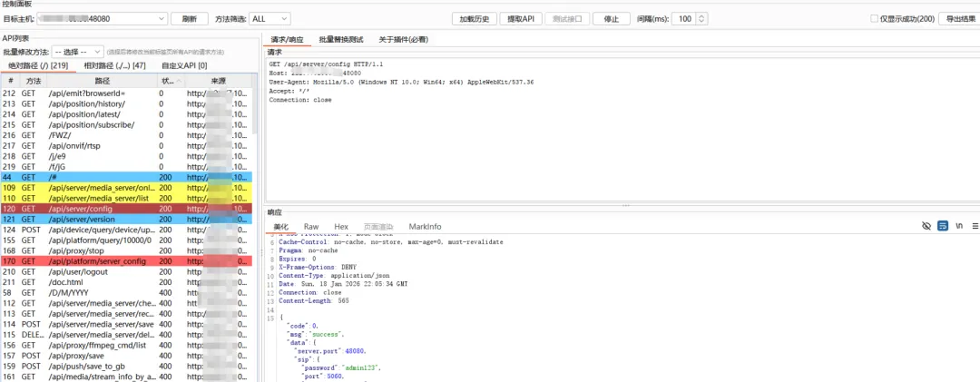The image size is (980, 382).
Task: Click the greyed 测试接口 button
Action: click(x=567, y=19)
